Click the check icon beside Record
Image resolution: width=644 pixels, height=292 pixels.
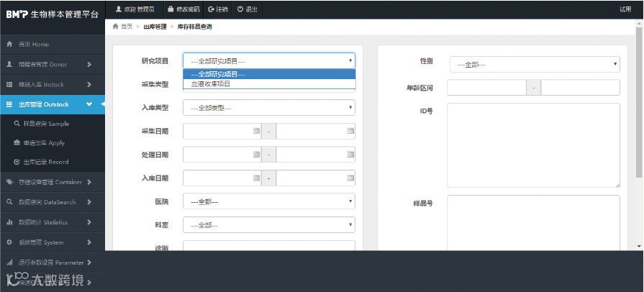pos(17,162)
